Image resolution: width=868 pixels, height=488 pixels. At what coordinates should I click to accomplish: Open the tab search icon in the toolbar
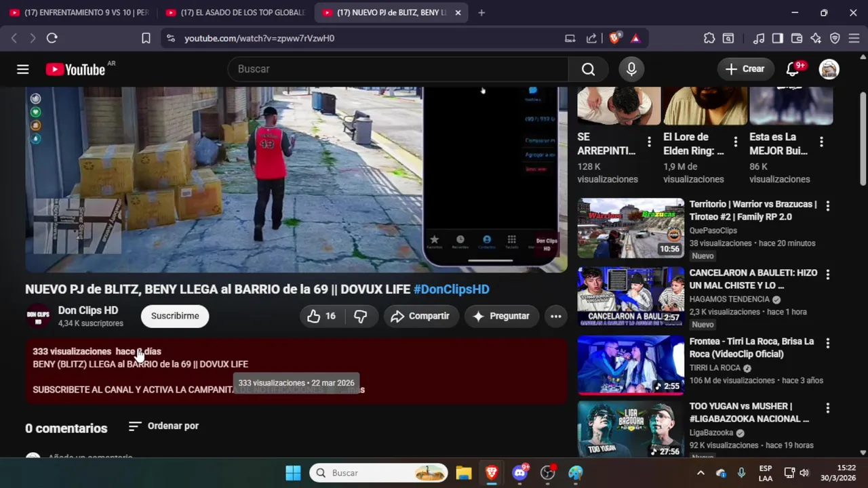[x=728, y=39]
